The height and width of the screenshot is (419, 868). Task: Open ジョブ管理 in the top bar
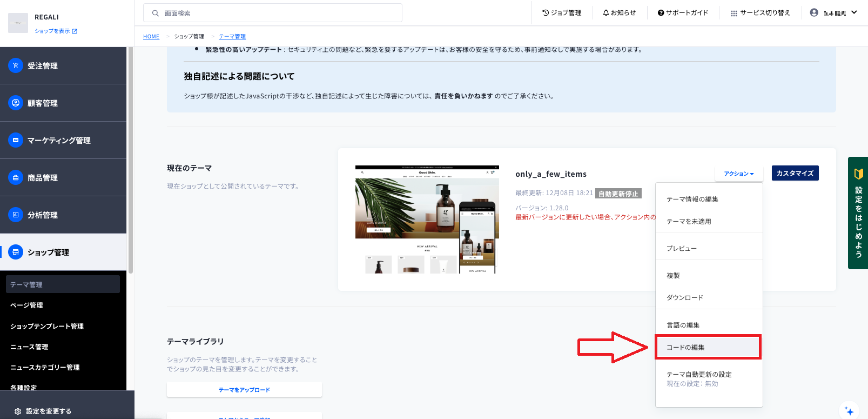(562, 13)
